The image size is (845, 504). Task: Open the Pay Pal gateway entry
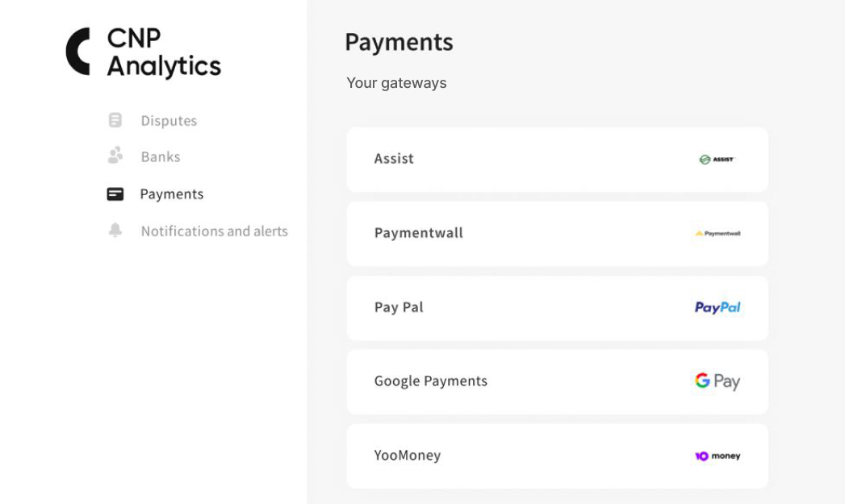[557, 308]
